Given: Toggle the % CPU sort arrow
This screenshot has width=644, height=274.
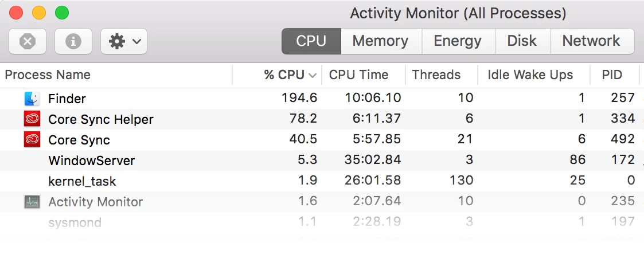Looking at the screenshot, I should [x=313, y=75].
